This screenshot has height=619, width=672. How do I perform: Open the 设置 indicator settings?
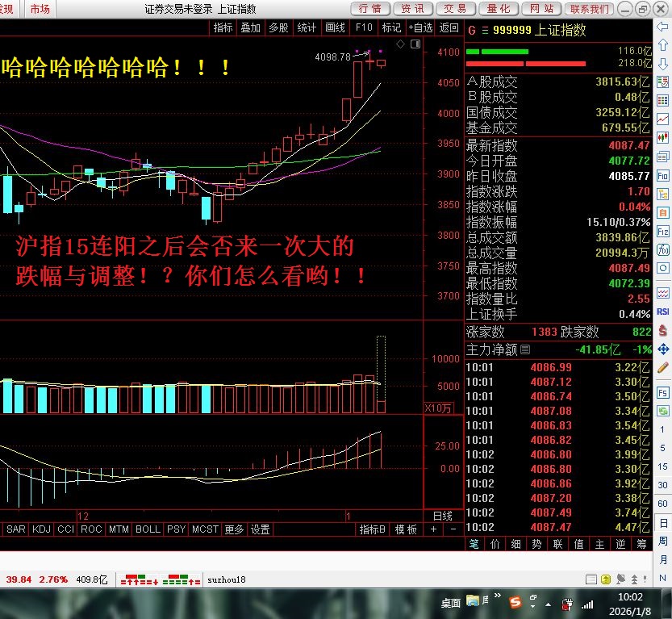(x=260, y=530)
